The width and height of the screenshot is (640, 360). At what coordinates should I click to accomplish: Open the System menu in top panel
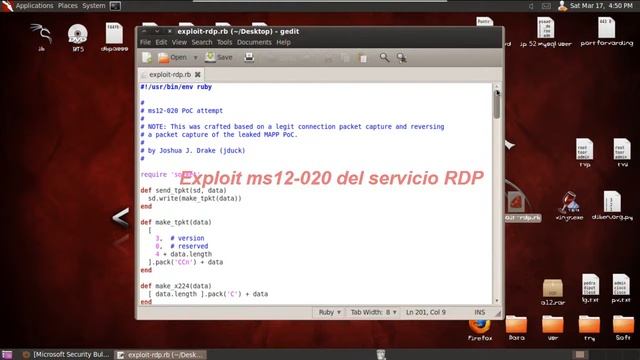pos(94,6)
